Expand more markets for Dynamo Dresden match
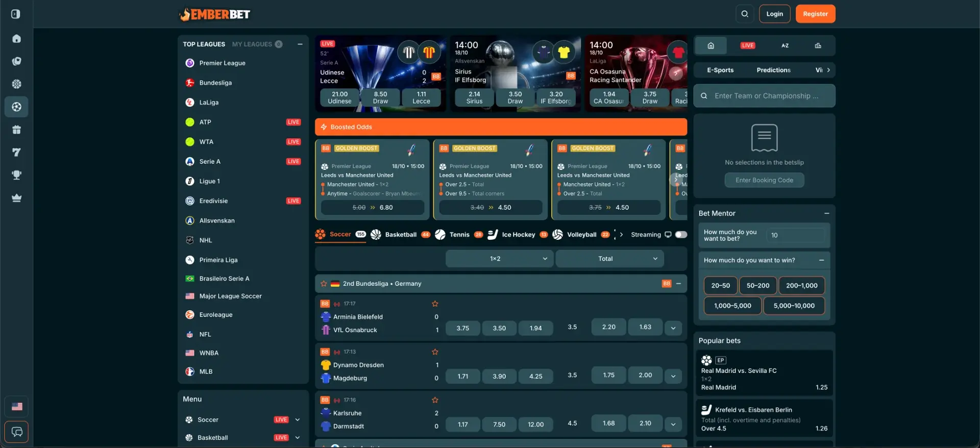Screen dimensions: 980x448 click(x=673, y=376)
